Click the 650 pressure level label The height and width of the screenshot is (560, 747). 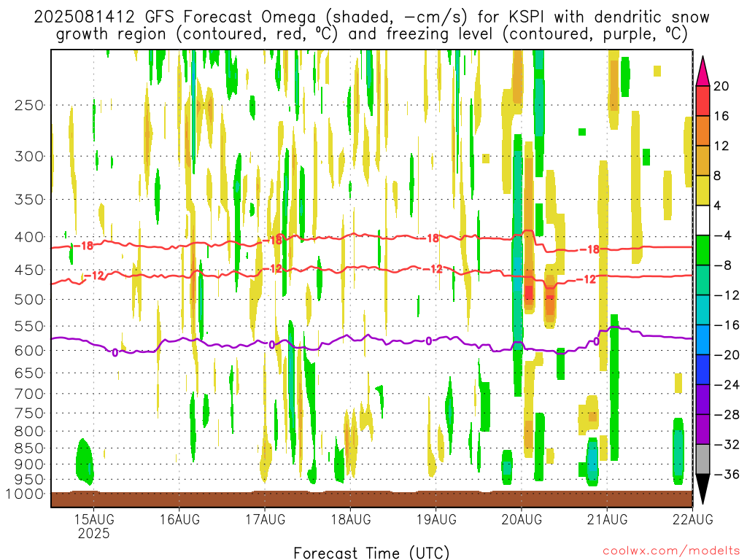tap(29, 373)
